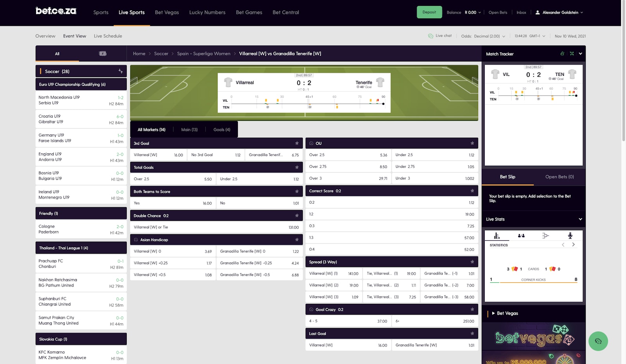Open the Soccer breadcrumb link
Image resolution: width=626 pixels, height=364 pixels.
click(161, 54)
